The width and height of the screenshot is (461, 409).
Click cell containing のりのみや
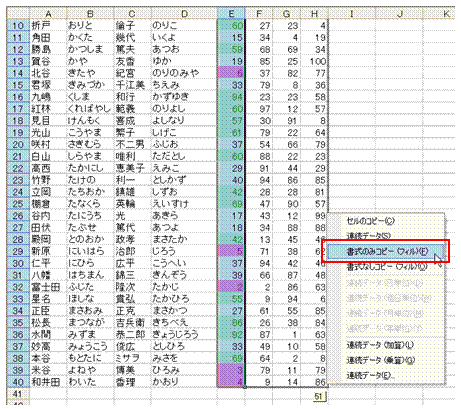click(184, 73)
